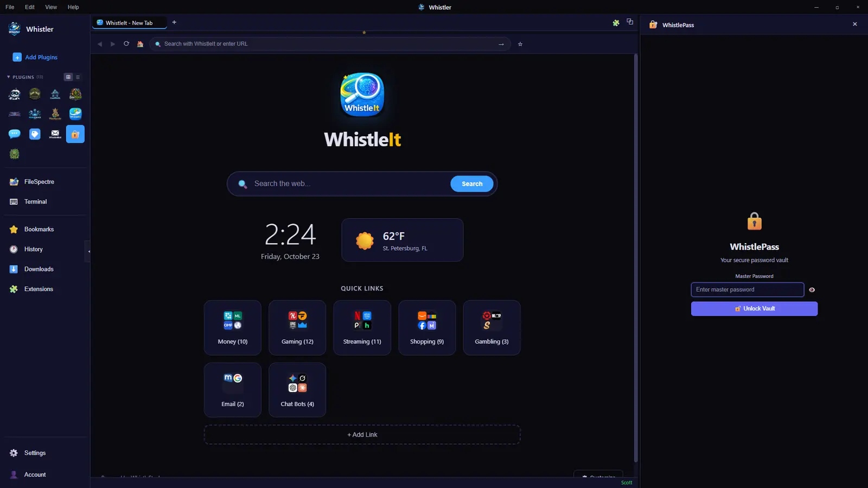Click Add Plugins

pos(35,57)
